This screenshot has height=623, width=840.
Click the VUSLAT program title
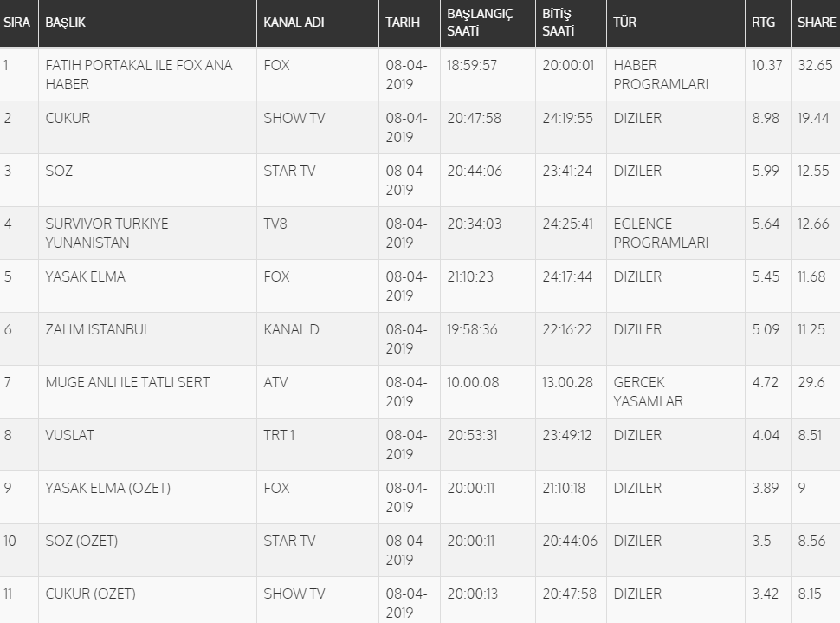tap(69, 435)
